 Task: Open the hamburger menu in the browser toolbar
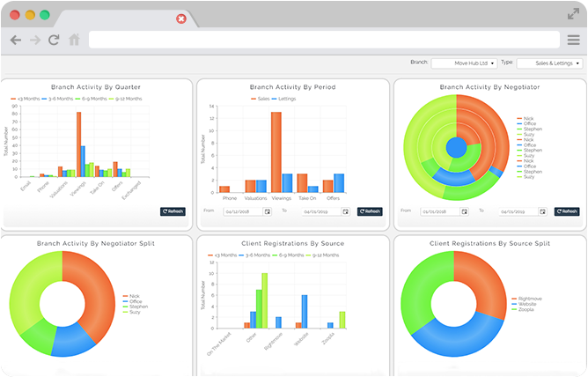(573, 40)
